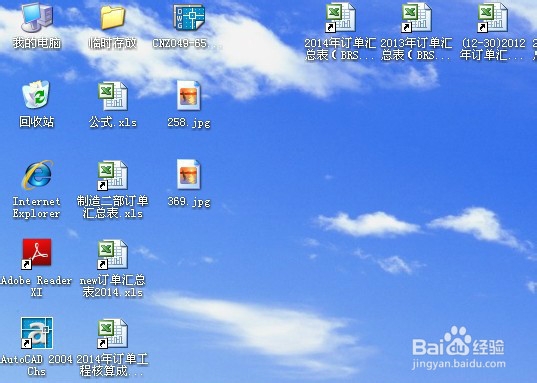The width and height of the screenshot is (537, 383).
Task: Select the AutoCAD 2004 Chs shortcut icon
Action: tap(37, 333)
